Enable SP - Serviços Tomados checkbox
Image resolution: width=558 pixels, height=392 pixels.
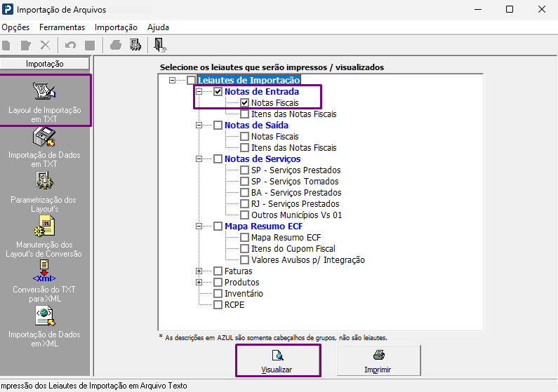coord(244,181)
